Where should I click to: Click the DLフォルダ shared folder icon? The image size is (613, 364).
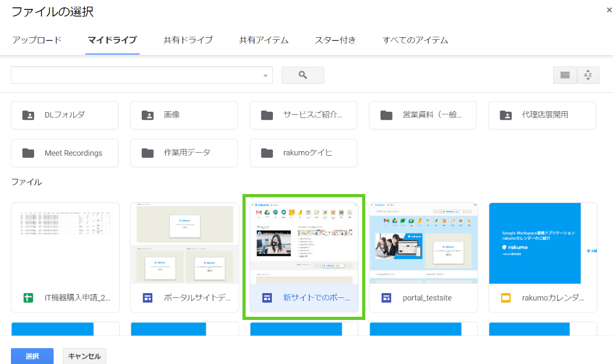click(28, 115)
